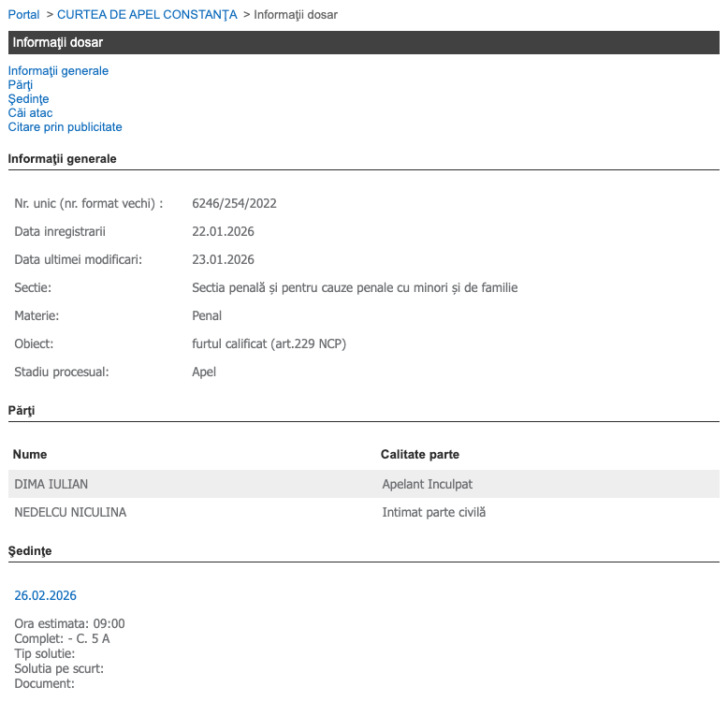The height and width of the screenshot is (701, 728).
Task: Click the last modified date 23.01.2026
Action: (x=223, y=260)
